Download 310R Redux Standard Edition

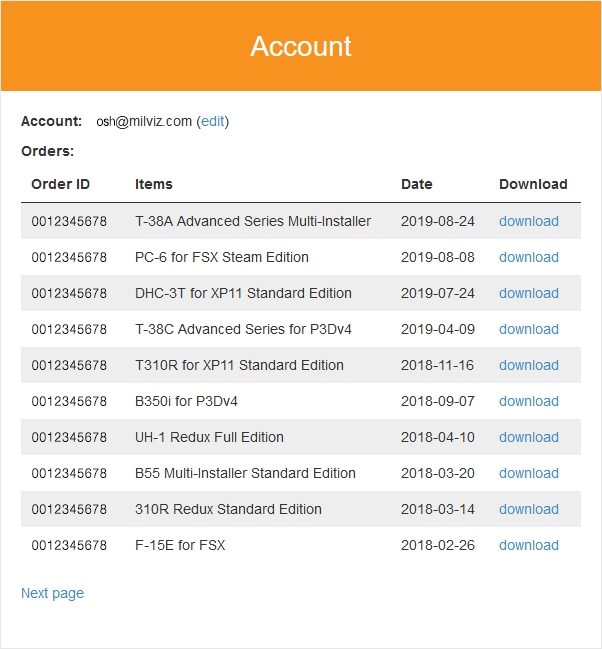click(528, 509)
